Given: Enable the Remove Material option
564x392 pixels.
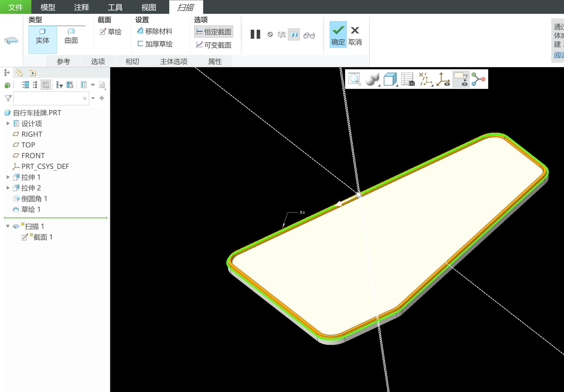Looking at the screenshot, I should (x=155, y=31).
